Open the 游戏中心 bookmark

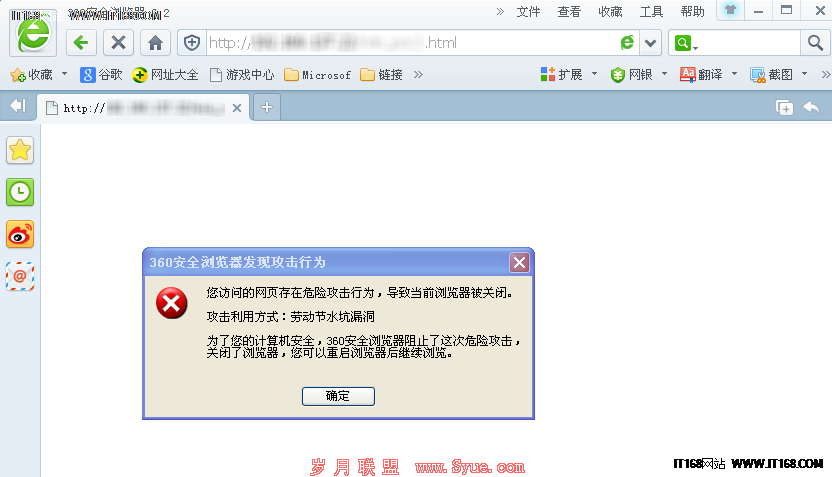[242, 75]
